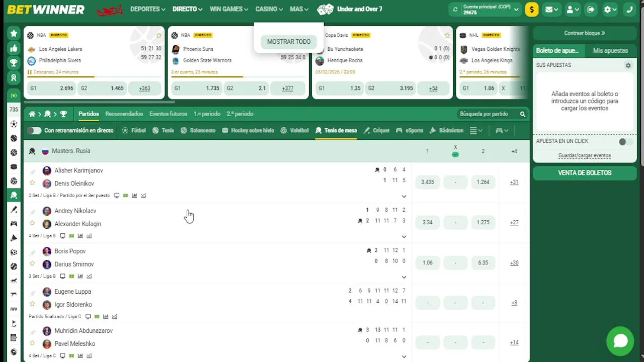Click the green phone callback icon
Screen dimensions: 644x362
point(629,9)
